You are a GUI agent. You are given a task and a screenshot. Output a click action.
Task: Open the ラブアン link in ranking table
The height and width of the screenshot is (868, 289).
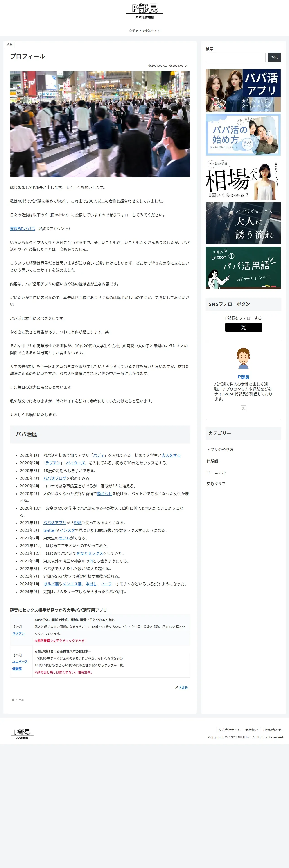[x=18, y=633]
